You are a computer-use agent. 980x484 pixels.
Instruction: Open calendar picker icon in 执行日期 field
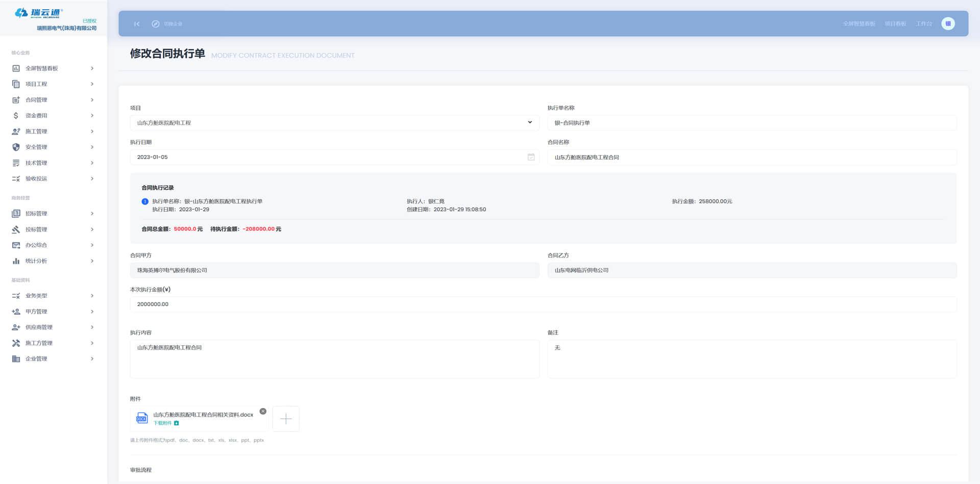(x=531, y=157)
